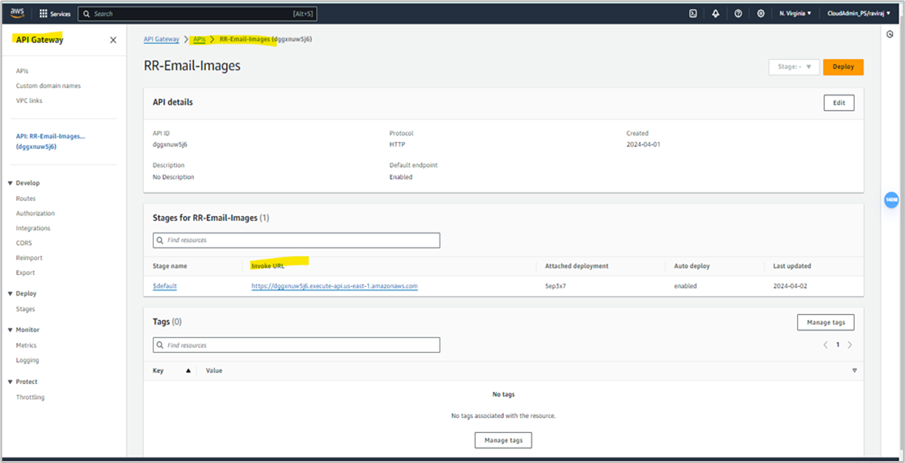Image resolution: width=905 pixels, height=463 pixels.
Task: Click the Created date 2024-04-01
Action: click(643, 144)
